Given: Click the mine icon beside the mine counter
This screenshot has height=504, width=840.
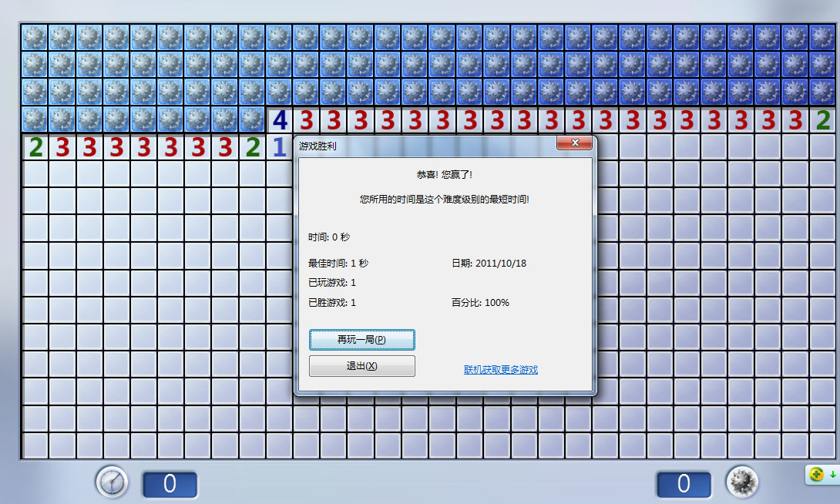Looking at the screenshot, I should pyautogui.click(x=742, y=482).
